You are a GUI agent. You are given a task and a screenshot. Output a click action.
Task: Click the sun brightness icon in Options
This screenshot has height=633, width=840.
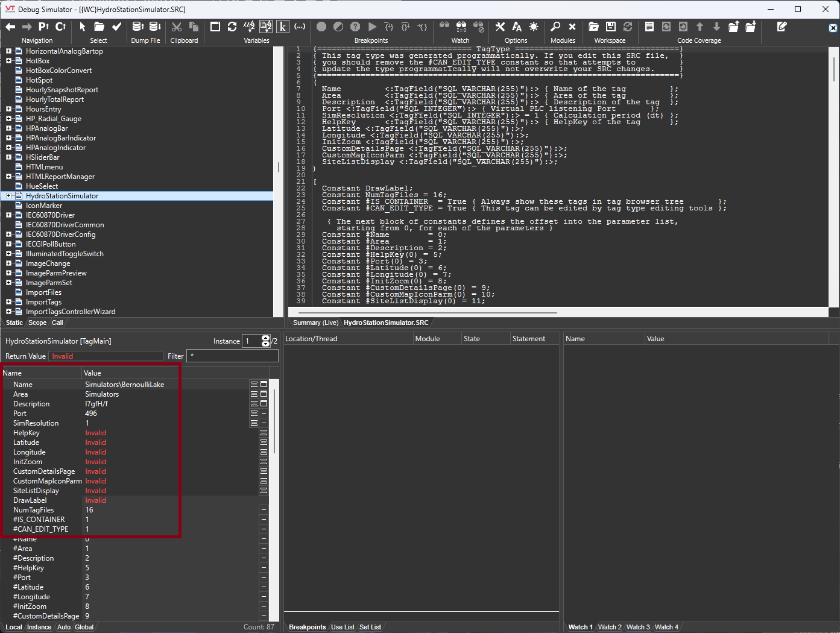(534, 27)
